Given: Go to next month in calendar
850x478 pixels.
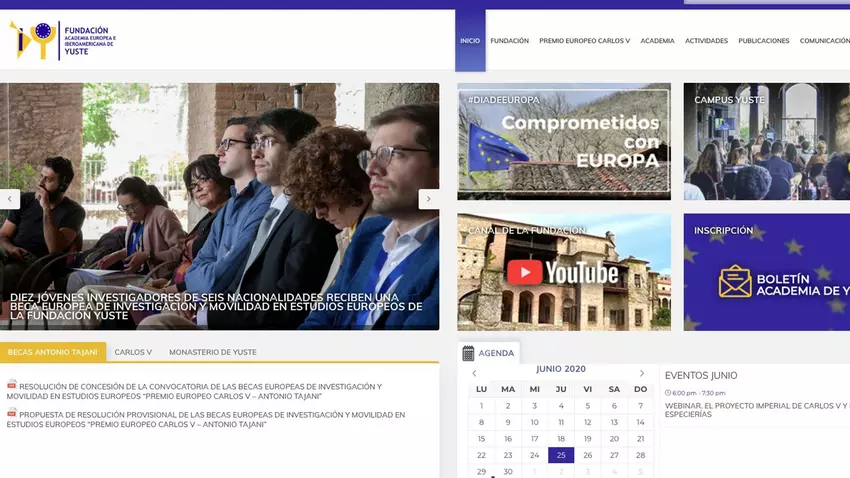Looking at the screenshot, I should click(641, 373).
